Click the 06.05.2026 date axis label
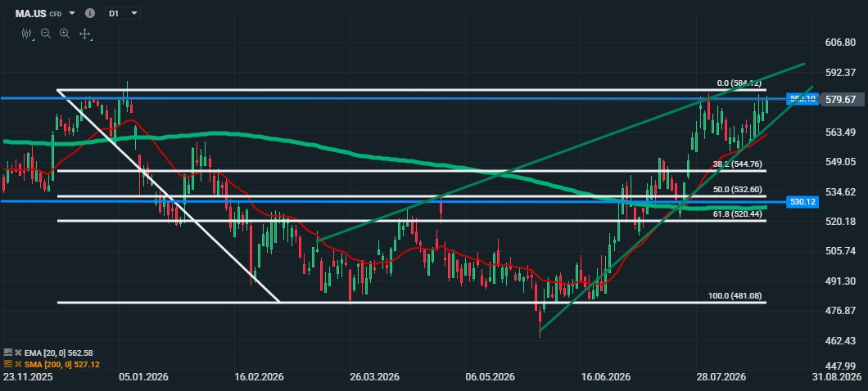This screenshot has height=391, width=868. coord(491,377)
